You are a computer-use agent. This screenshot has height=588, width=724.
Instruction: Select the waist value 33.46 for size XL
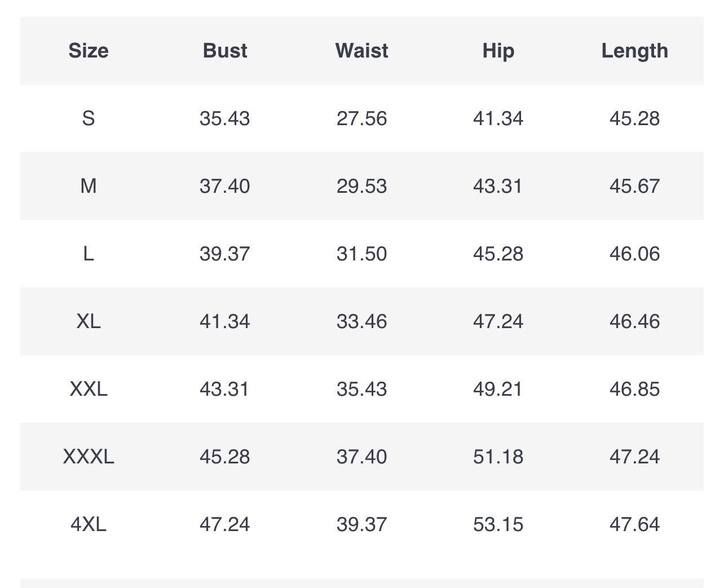[x=361, y=321]
